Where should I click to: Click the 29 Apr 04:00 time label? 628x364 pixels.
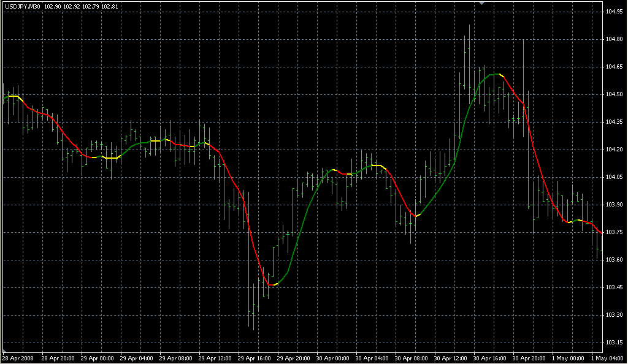(x=136, y=358)
